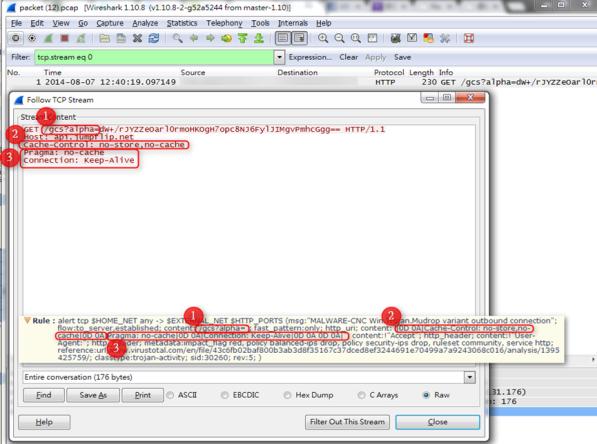Open preferences (tools icon)
The height and width of the screenshot is (444, 597).
445,38
